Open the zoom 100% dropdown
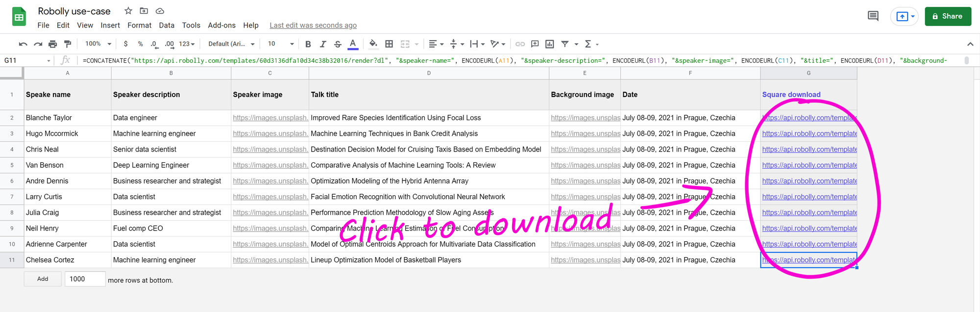The height and width of the screenshot is (312, 980). [x=98, y=44]
